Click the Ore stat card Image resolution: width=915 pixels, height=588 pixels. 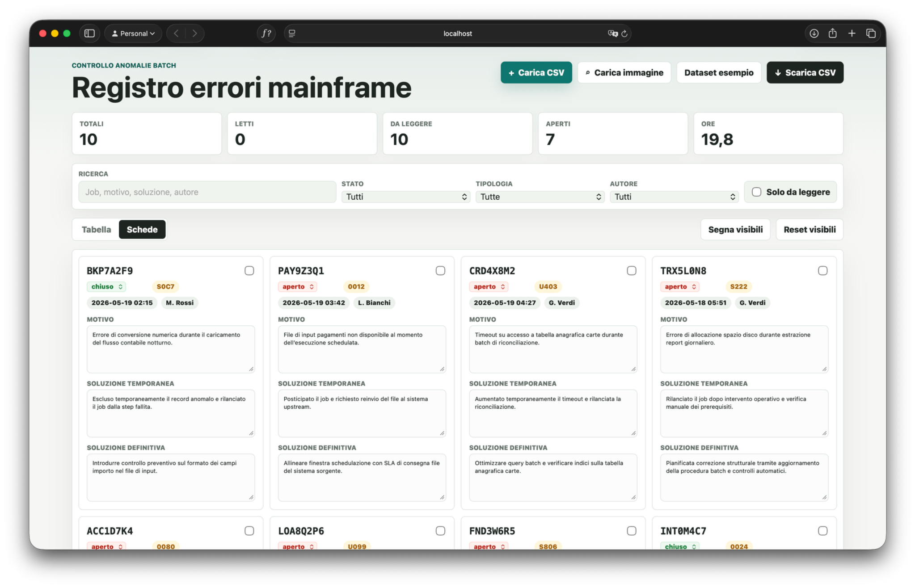click(x=768, y=134)
